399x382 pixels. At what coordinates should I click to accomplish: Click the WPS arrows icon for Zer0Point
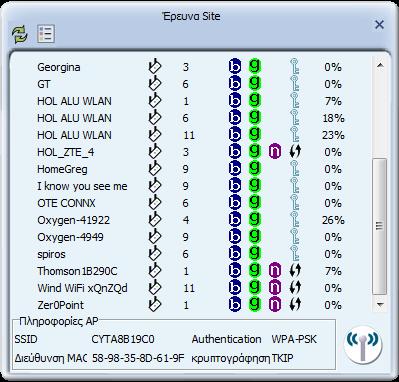click(x=295, y=305)
